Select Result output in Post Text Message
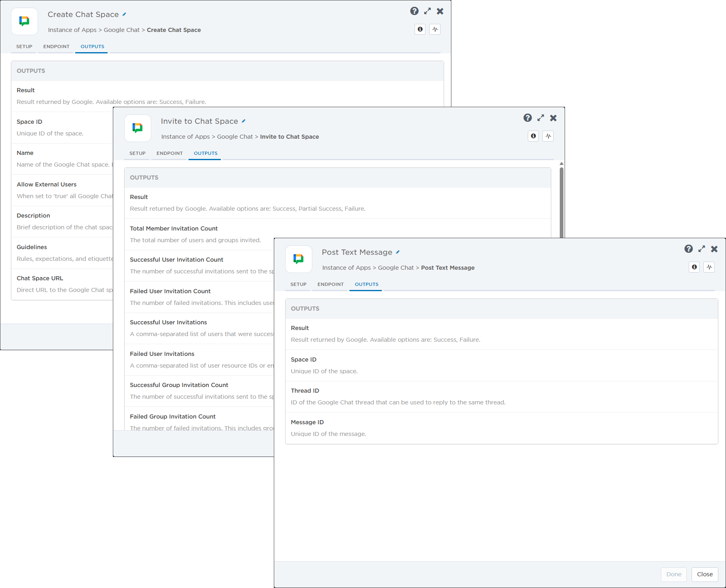 pos(502,334)
